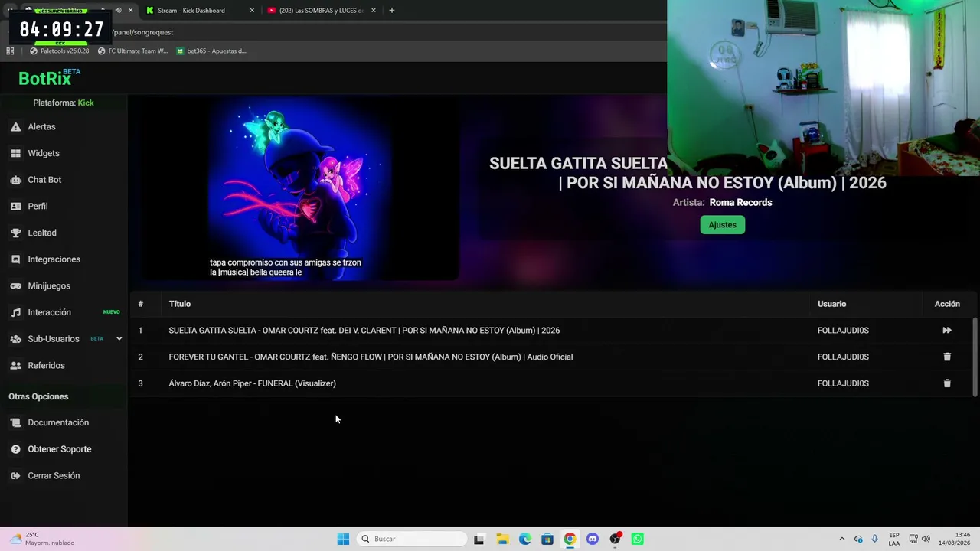Skip the current song SUELTA GATITA SUELTA
Image resolution: width=980 pixels, height=551 pixels.
click(947, 331)
